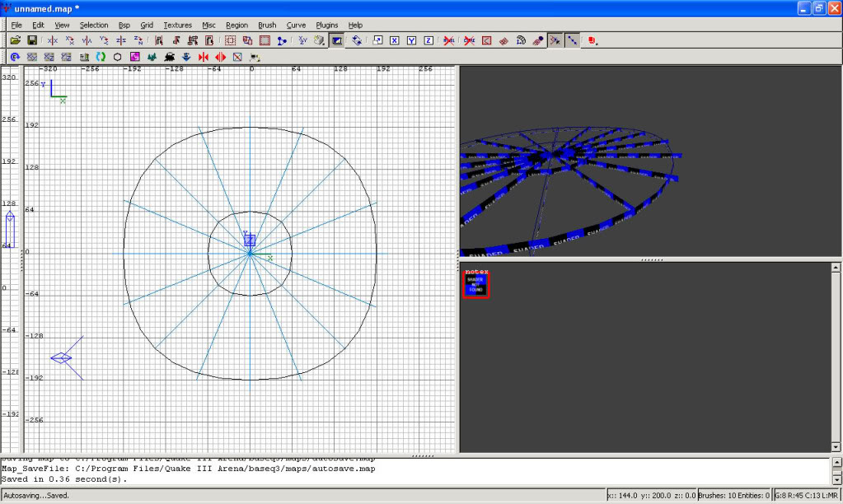Open the Plugins menu
The image size is (843, 504).
click(327, 26)
